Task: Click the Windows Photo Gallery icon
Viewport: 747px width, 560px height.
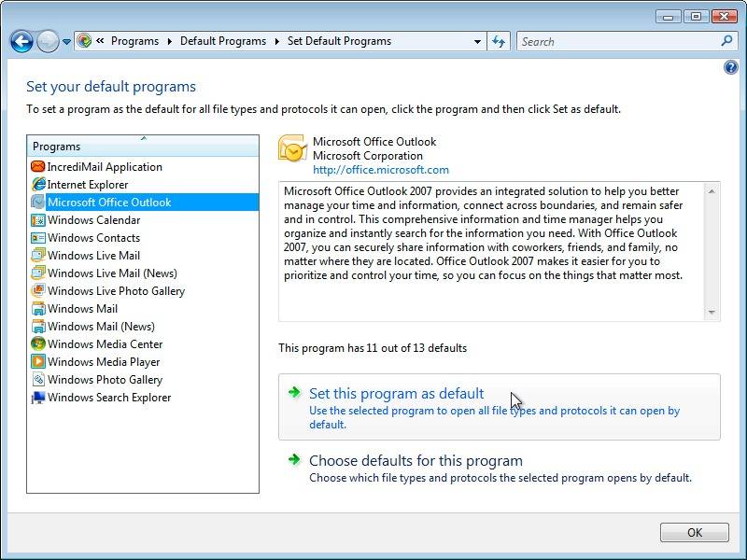Action: [38, 380]
